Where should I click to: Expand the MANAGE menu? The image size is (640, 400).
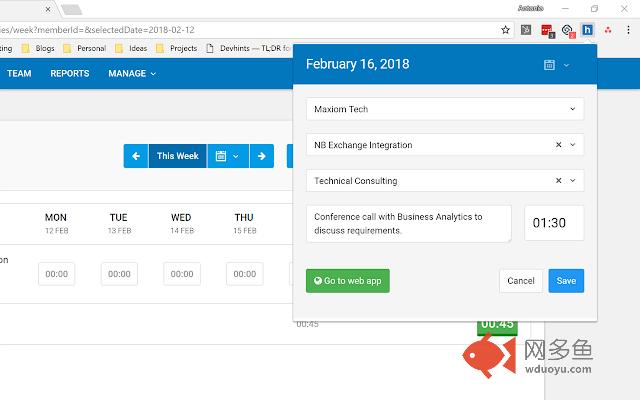click(132, 73)
